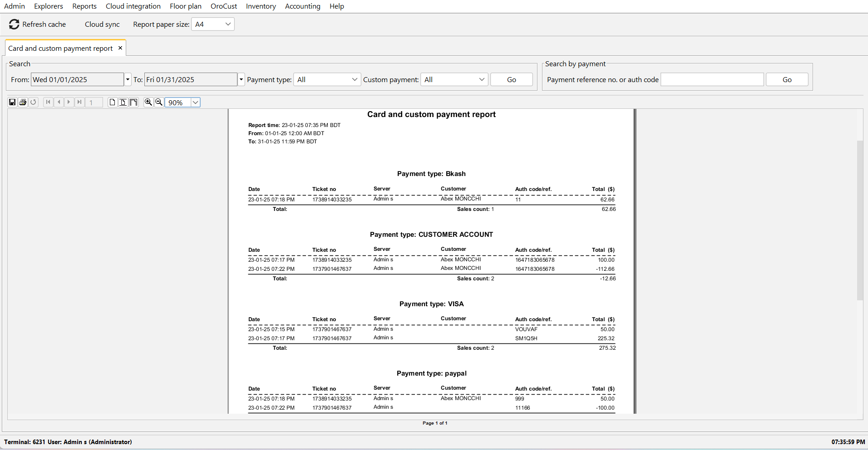Click the Page 1 of 1 label
The width and height of the screenshot is (868, 450).
[435, 423]
